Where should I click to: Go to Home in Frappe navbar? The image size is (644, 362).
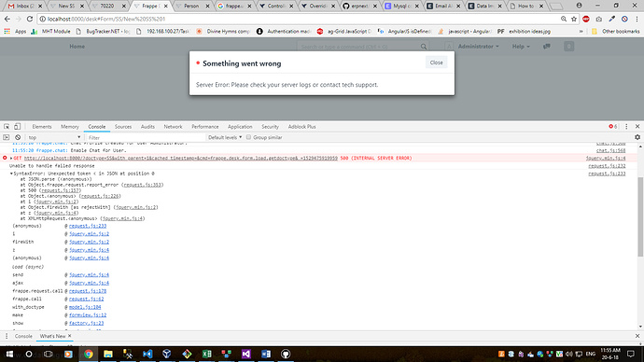pyautogui.click(x=77, y=47)
